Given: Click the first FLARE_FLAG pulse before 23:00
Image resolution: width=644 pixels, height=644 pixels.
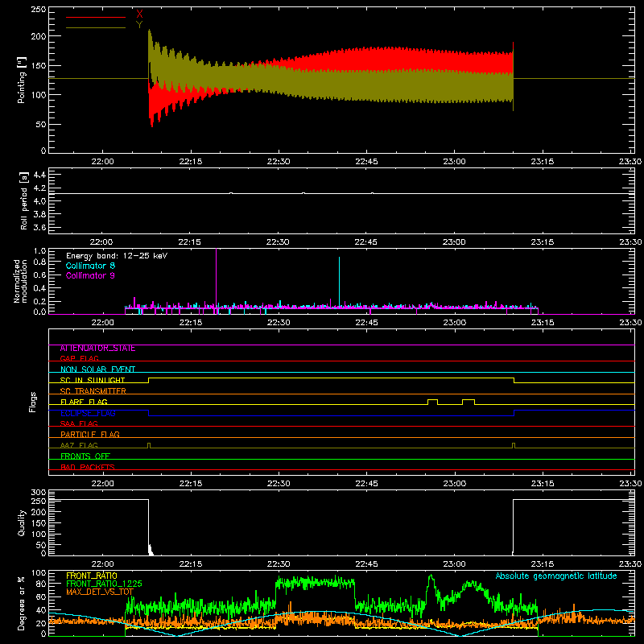Looking at the screenshot, I should pos(433,401).
